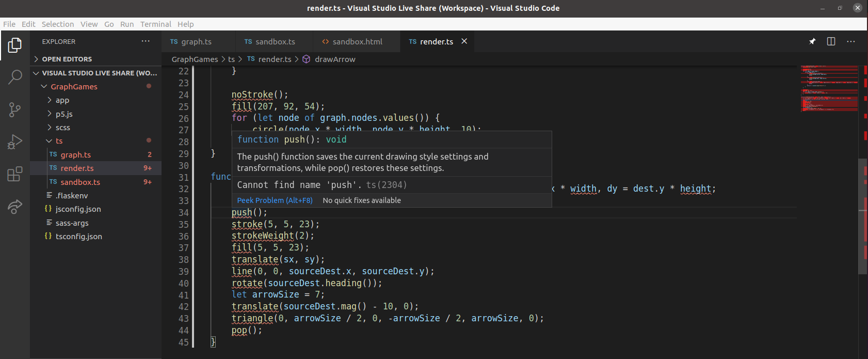Open Explorer more actions ellipsis
Viewport: 868px width, 359px height.
146,41
